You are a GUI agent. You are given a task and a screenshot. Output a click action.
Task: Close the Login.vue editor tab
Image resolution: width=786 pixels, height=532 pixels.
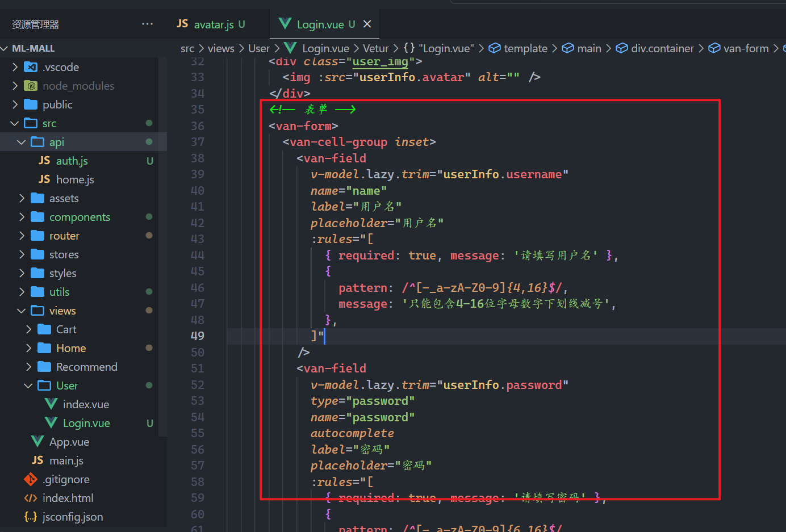(367, 24)
